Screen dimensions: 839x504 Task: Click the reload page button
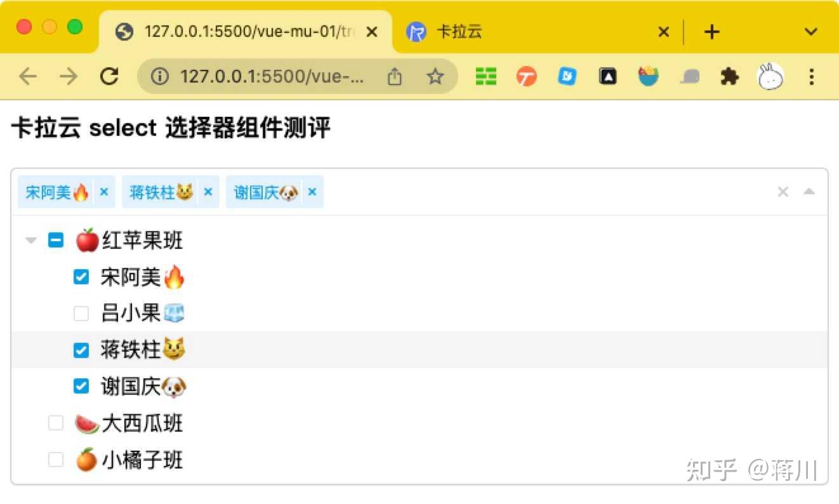coord(109,76)
